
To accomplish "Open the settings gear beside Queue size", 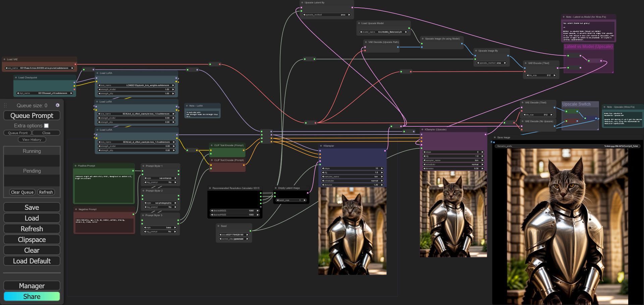I will 57,105.
